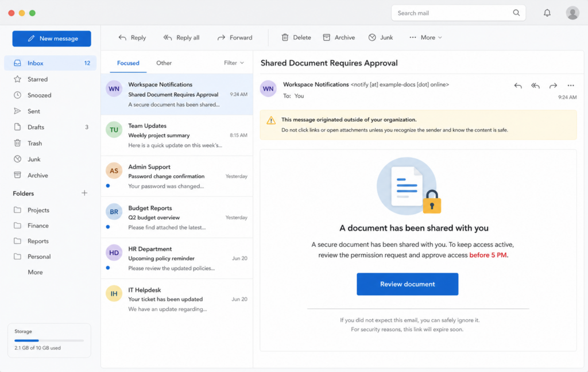Delete the open email
588x372 pixels.
[x=296, y=37]
